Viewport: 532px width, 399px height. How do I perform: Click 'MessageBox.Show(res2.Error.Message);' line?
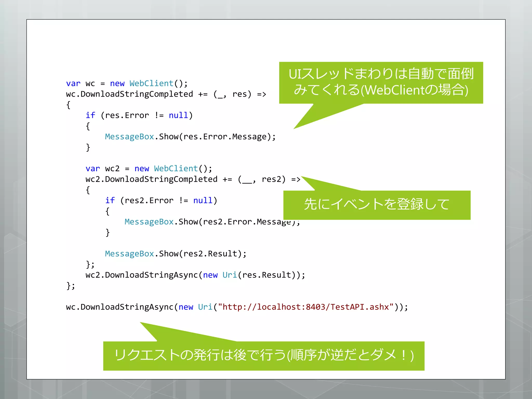[x=212, y=222]
